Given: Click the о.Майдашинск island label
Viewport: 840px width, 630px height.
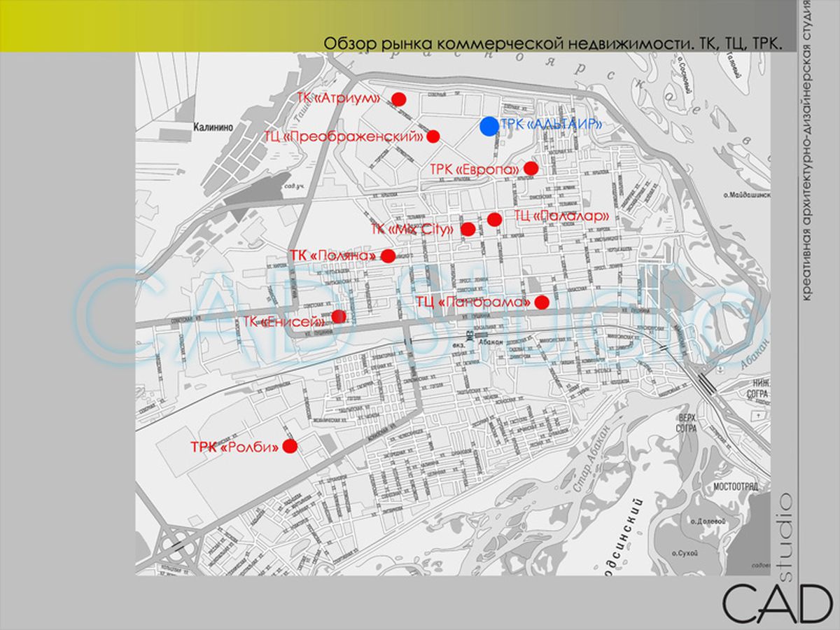Looking at the screenshot, I should tap(747, 197).
